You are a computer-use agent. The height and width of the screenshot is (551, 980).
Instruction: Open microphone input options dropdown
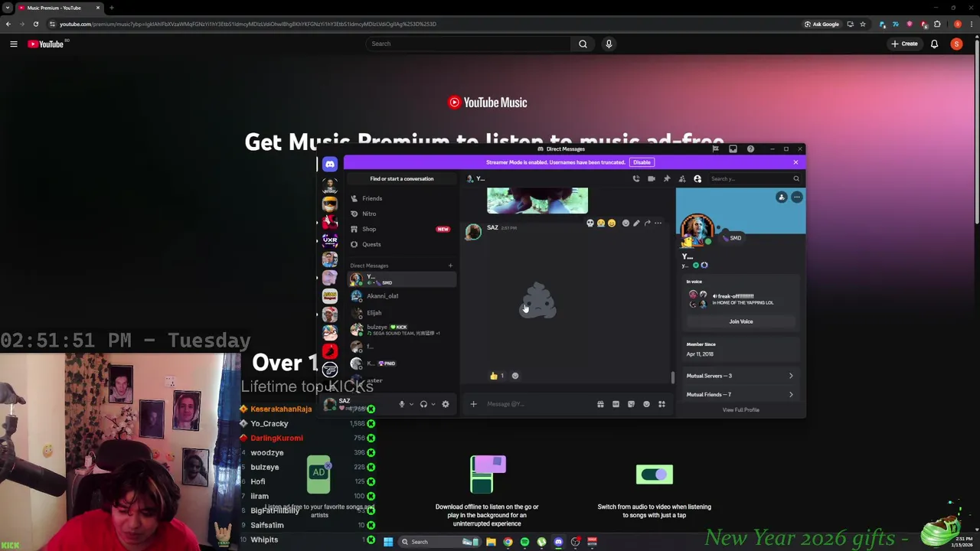point(411,404)
